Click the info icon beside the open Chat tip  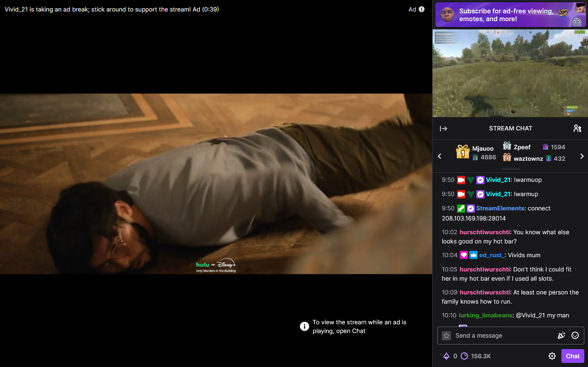pos(304,326)
